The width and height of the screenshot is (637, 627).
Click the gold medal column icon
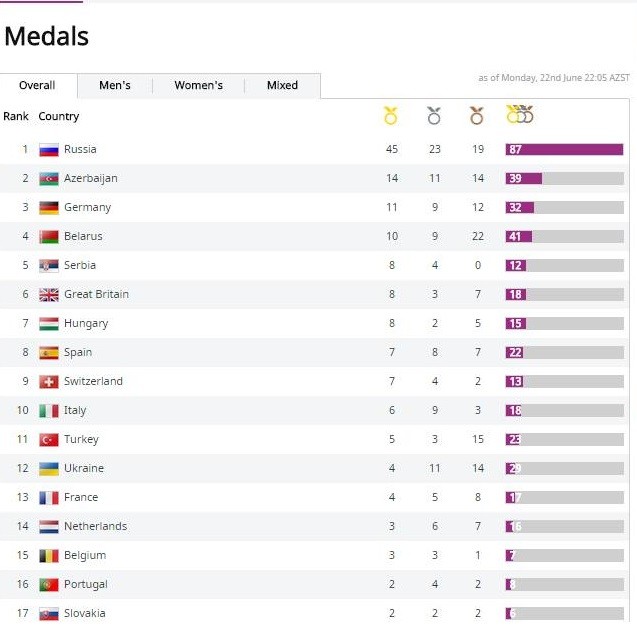(390, 116)
